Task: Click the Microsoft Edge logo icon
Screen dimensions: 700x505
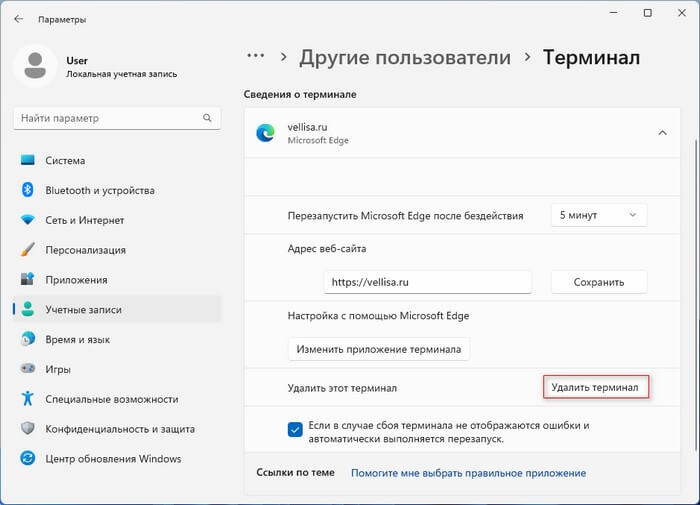Action: (266, 133)
